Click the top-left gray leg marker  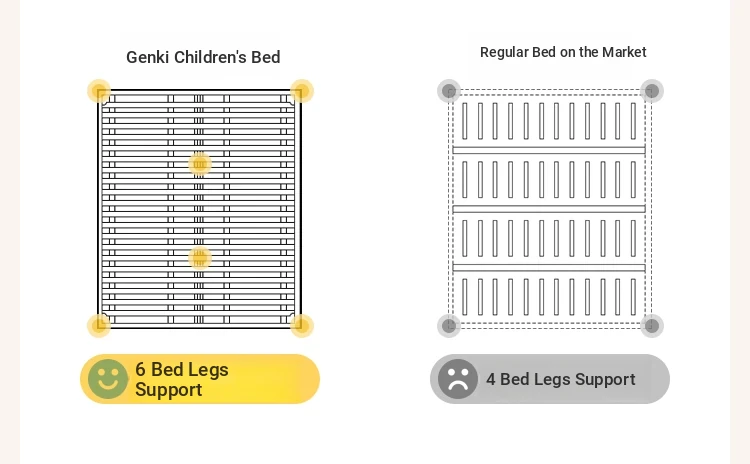point(449,91)
